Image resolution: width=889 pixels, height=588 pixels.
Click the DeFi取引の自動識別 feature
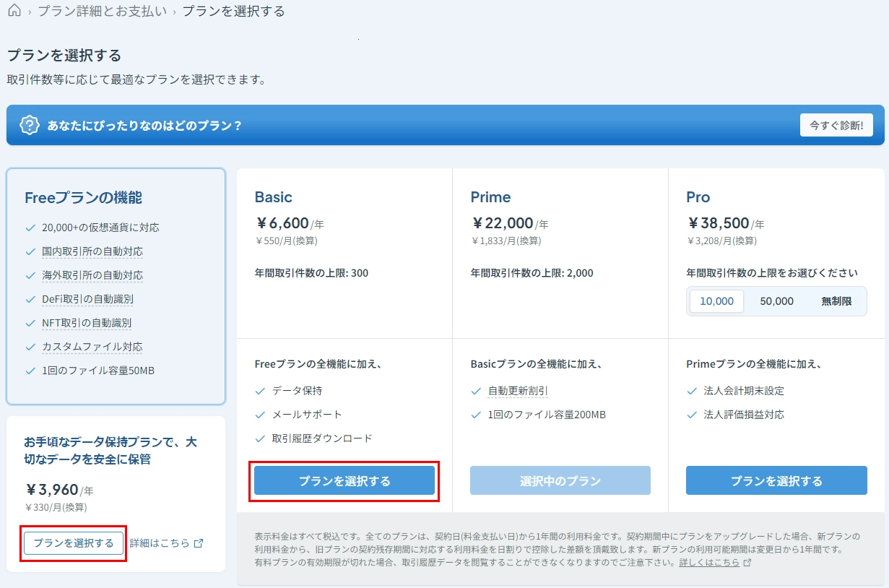point(87,299)
